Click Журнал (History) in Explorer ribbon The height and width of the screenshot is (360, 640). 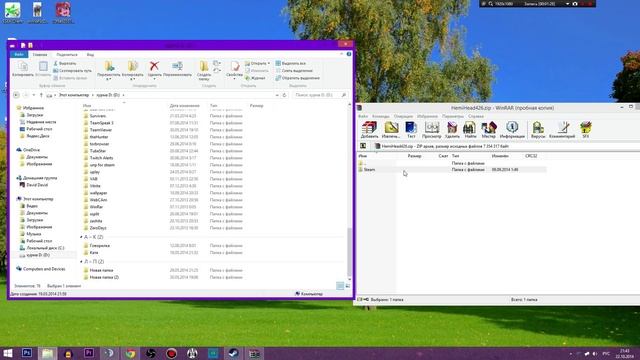click(x=255, y=78)
